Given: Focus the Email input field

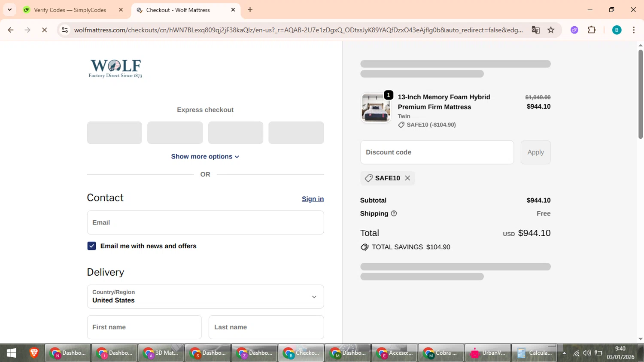Looking at the screenshot, I should [x=205, y=222].
